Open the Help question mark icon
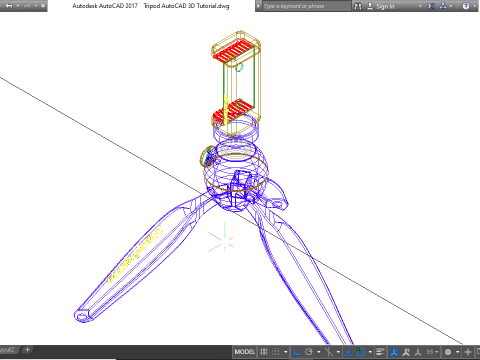 pos(466,6)
